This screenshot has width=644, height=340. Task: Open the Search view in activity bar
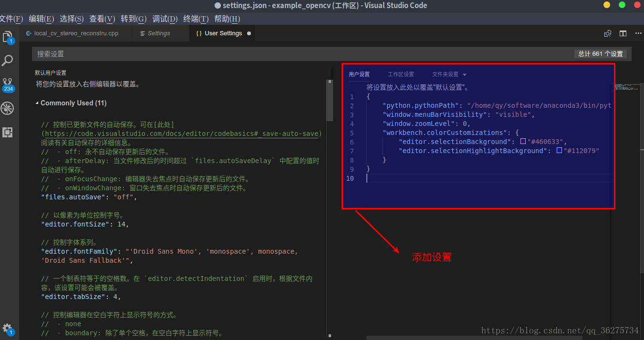(8, 61)
